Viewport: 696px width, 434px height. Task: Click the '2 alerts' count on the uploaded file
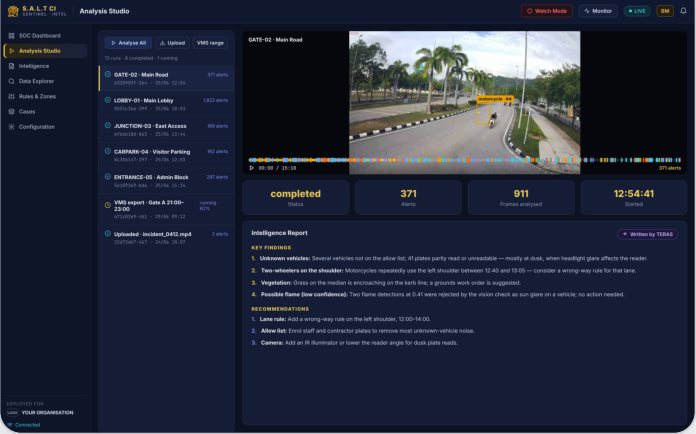pos(220,234)
